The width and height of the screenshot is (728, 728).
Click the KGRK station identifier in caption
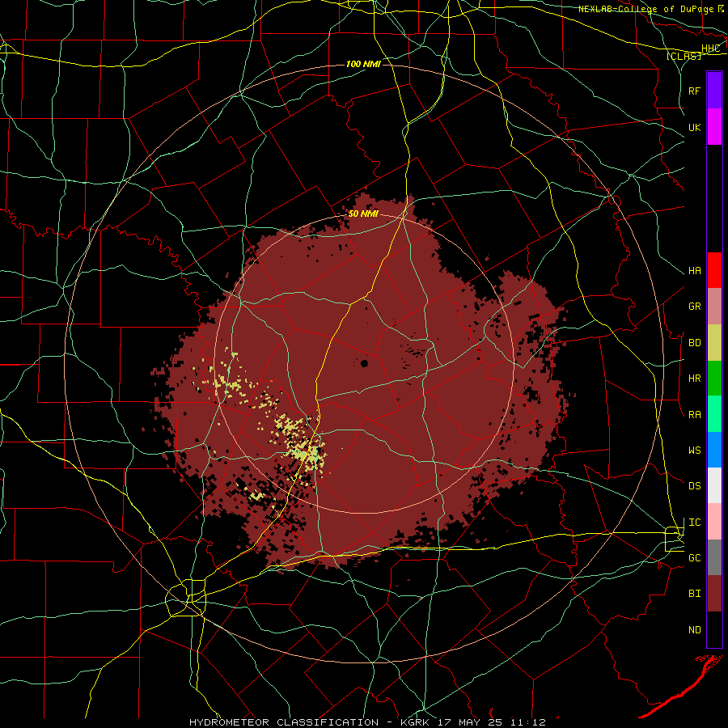(x=415, y=722)
